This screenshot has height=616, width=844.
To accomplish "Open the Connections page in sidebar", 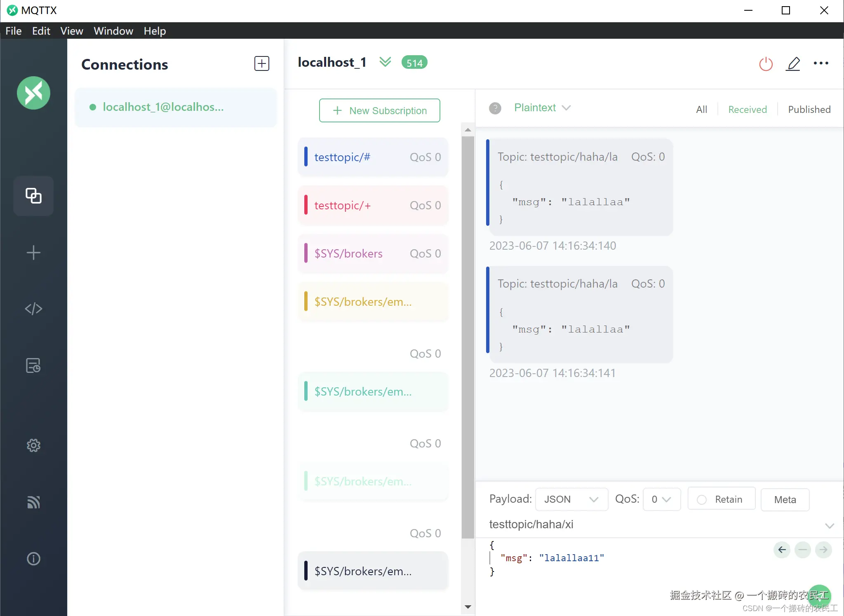I will point(33,196).
